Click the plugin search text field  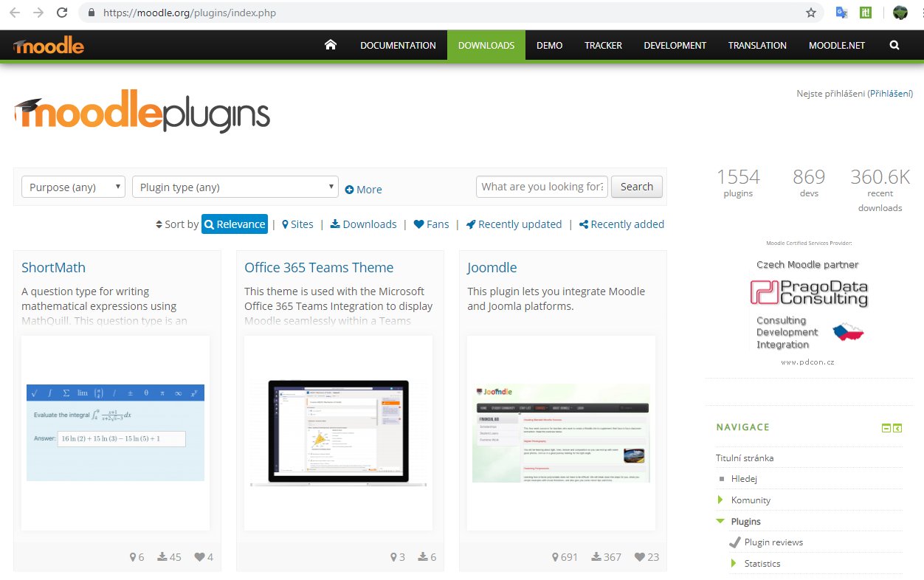tap(542, 187)
